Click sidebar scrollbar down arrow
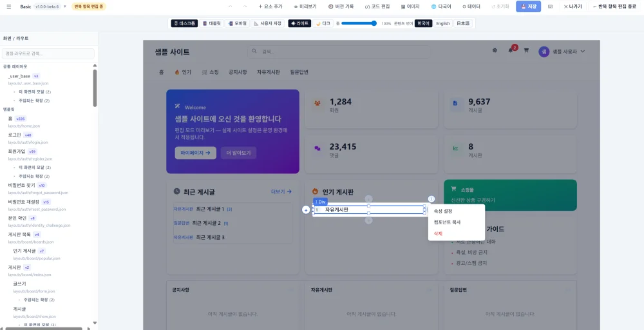The width and height of the screenshot is (644, 330). tap(95, 323)
